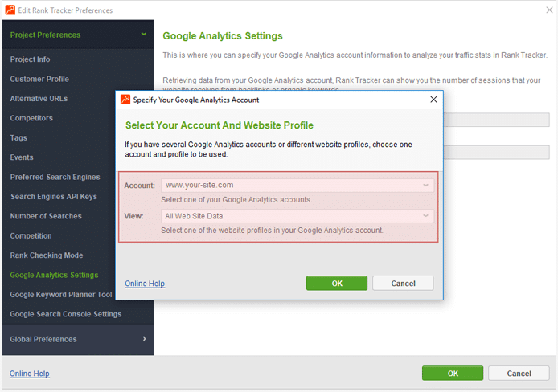
Task: Click the lower gray field behind the dialog
Action: 496,152
